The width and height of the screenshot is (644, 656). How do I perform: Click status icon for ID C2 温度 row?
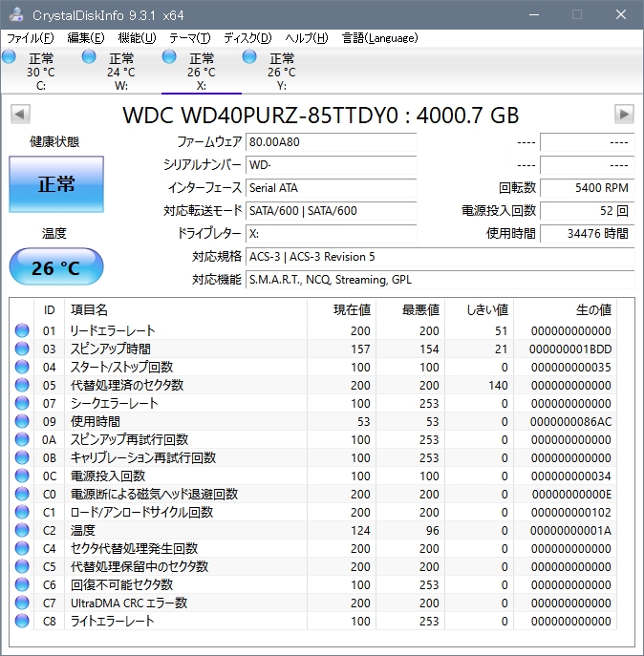tap(22, 530)
